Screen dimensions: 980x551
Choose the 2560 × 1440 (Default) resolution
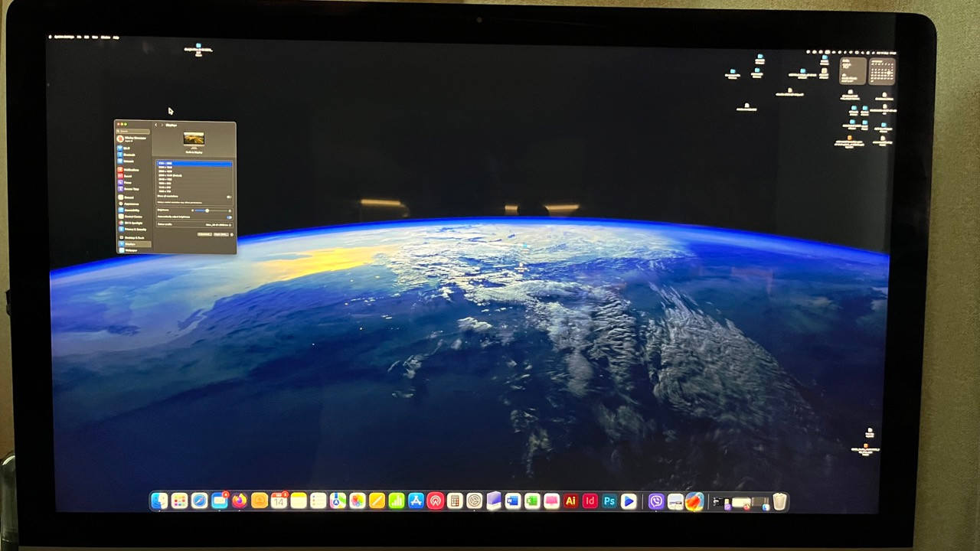tap(194, 175)
